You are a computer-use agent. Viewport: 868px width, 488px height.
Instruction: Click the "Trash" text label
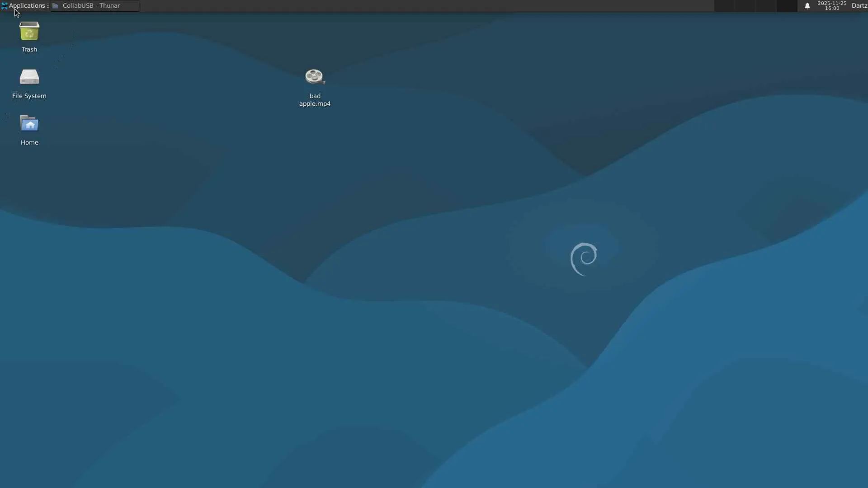pyautogui.click(x=29, y=49)
